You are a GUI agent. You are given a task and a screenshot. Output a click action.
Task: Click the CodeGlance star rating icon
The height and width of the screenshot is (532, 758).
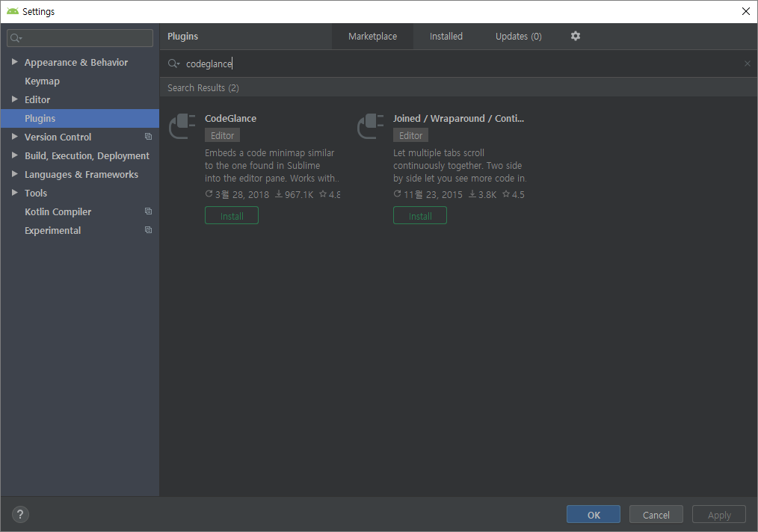323,194
